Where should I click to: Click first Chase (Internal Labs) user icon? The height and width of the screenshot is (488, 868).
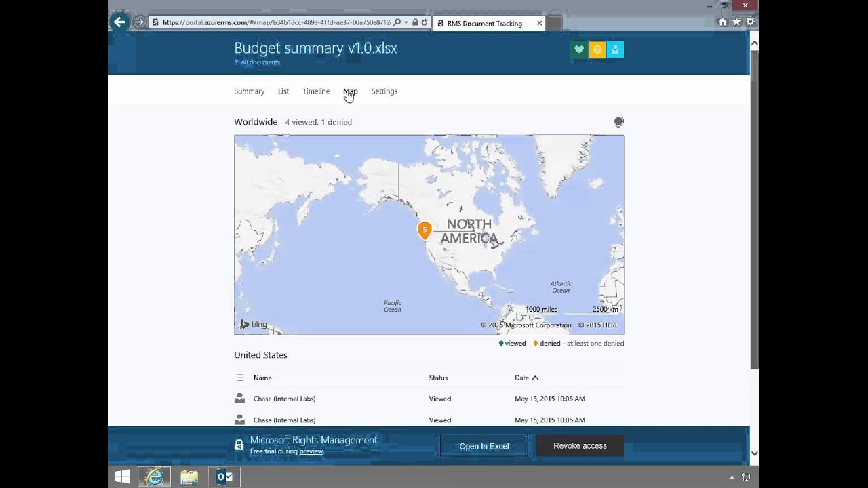[x=239, y=399]
